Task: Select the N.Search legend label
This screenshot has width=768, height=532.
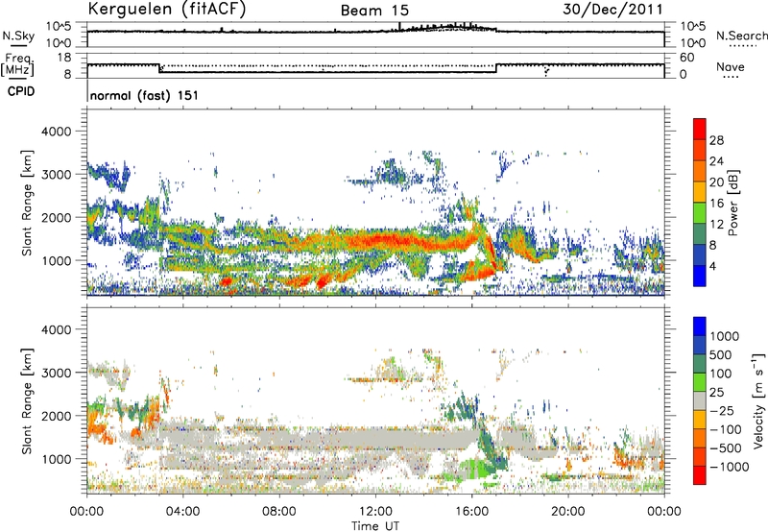Action: point(741,36)
